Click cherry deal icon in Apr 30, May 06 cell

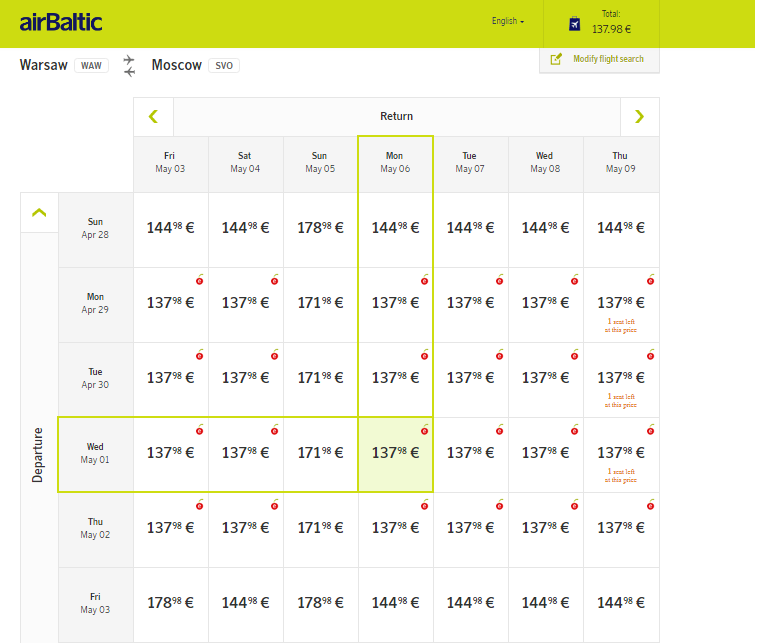point(425,355)
